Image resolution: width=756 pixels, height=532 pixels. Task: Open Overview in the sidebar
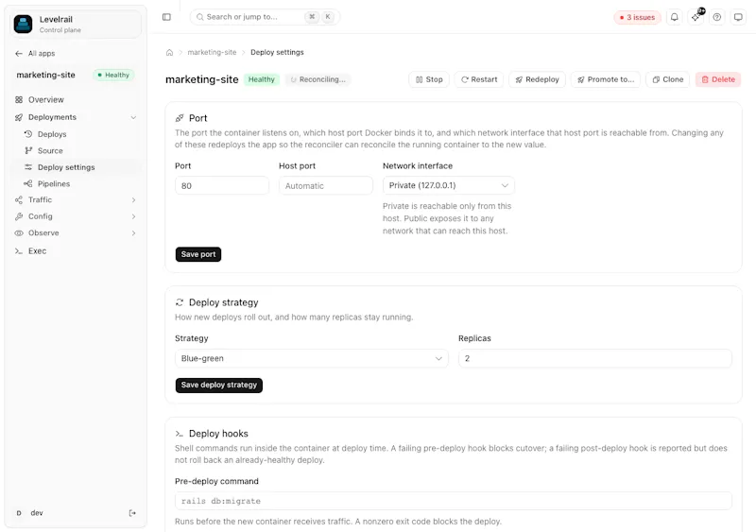[x=76, y=100]
